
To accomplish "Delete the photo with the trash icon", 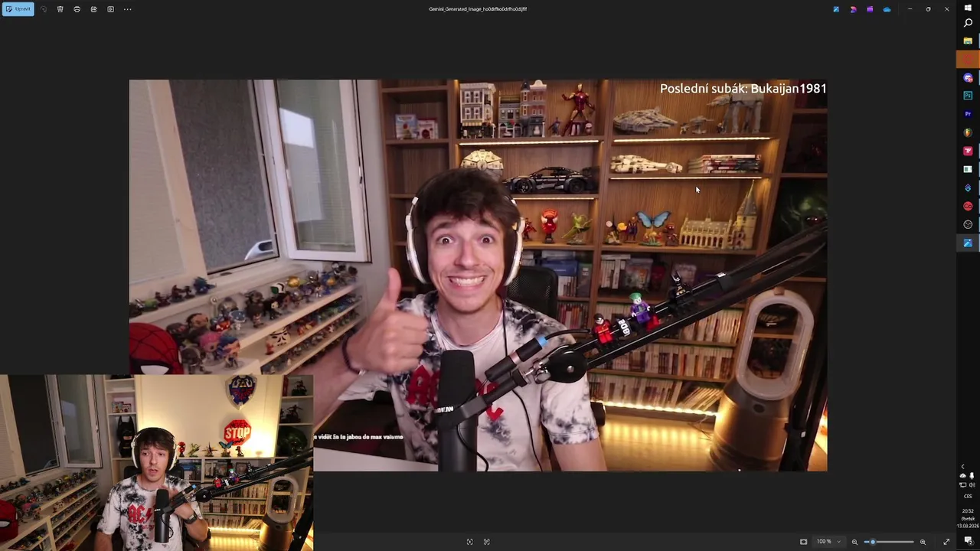I will (60, 9).
